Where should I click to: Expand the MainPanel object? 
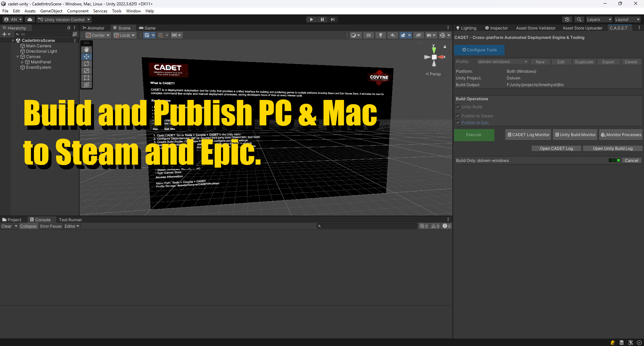[x=22, y=62]
